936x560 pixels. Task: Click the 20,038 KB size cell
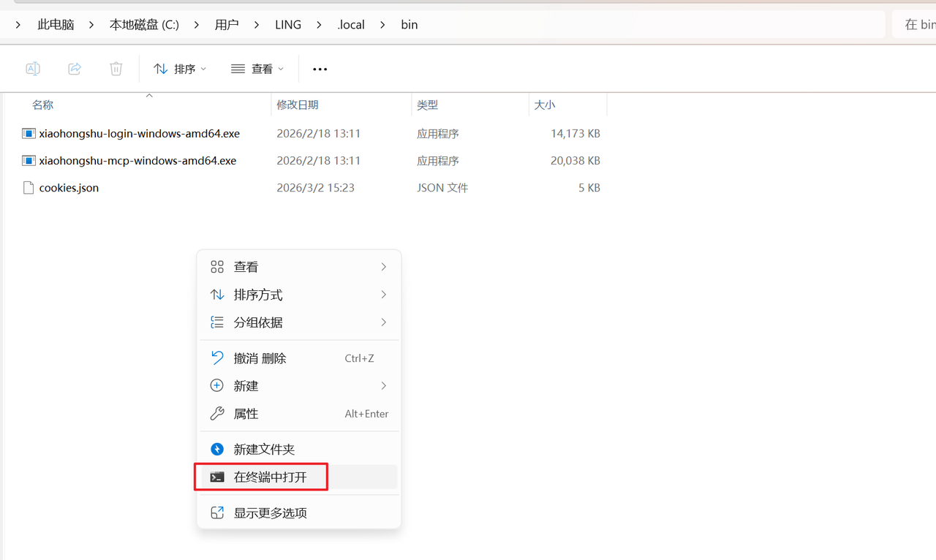click(575, 161)
